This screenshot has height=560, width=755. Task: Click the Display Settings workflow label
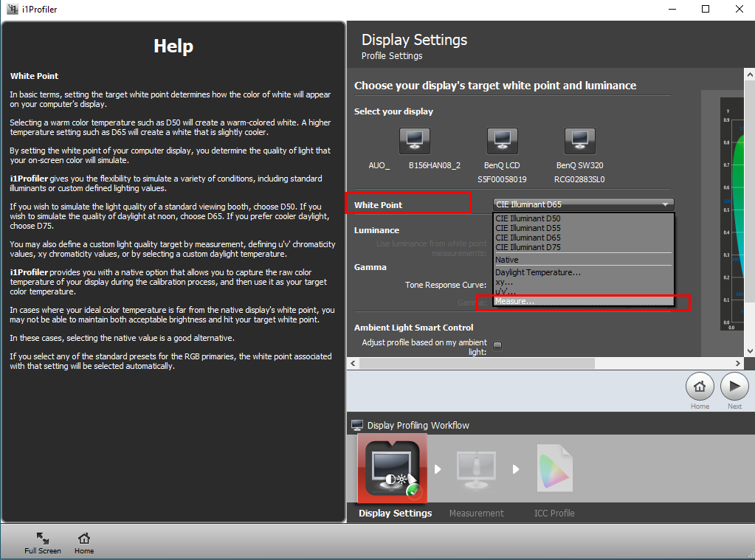tap(396, 514)
